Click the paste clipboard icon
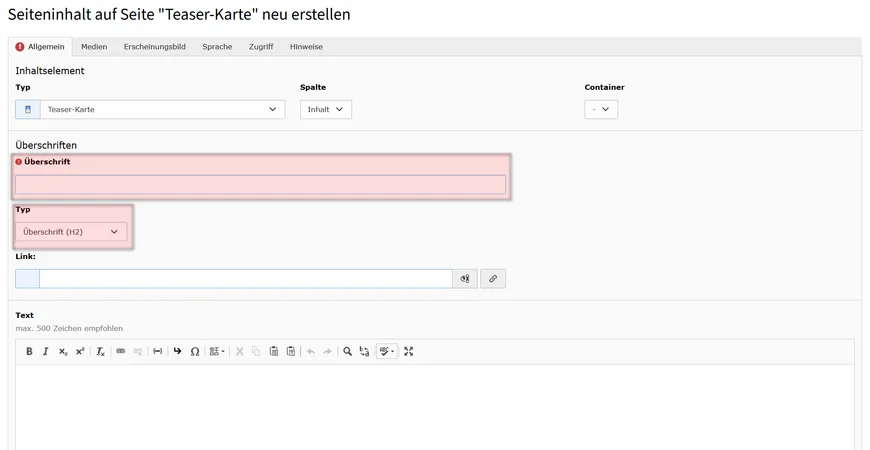This screenshot has height=450, width=870. (274, 351)
